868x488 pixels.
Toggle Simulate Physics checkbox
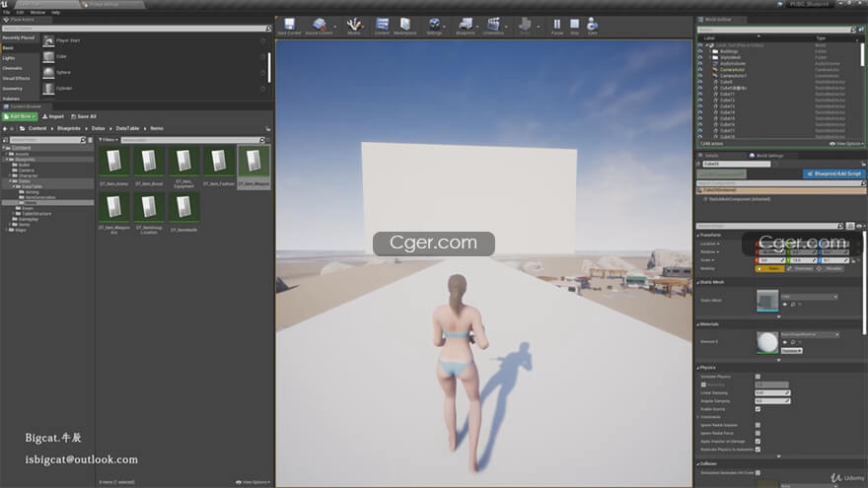[758, 377]
